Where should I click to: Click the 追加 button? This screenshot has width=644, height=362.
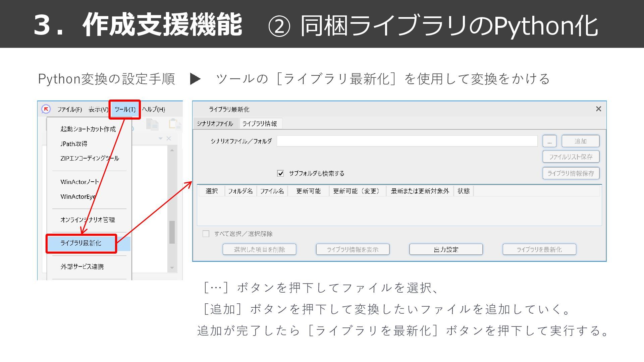coord(581,141)
